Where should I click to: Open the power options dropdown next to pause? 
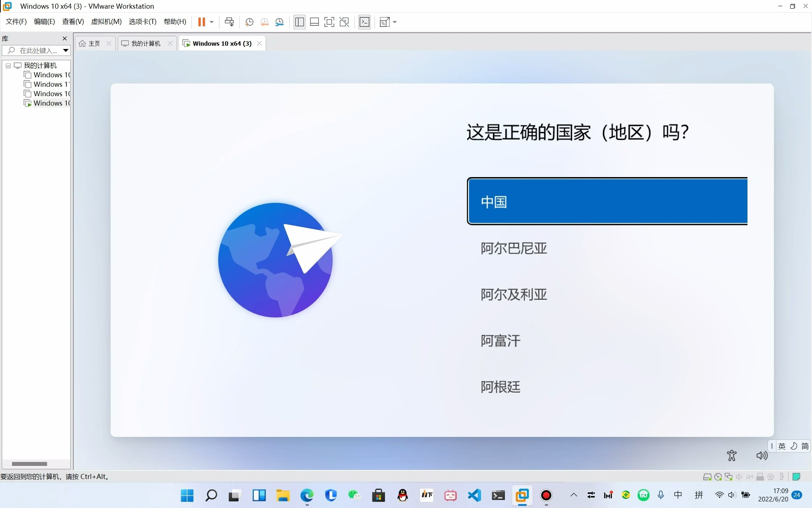[x=212, y=22]
